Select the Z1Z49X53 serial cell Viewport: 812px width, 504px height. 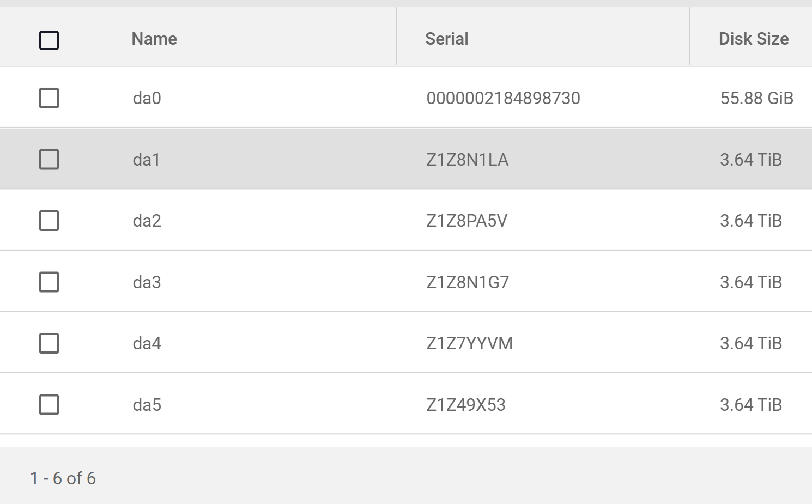click(x=465, y=405)
